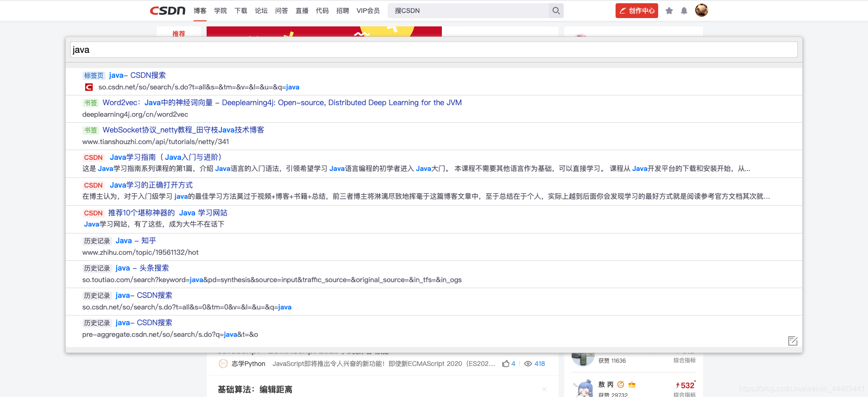Screen dimensions: 868x397
Task: Open the Word2vec Deeplearning4j bookmark result
Action: 434,109
